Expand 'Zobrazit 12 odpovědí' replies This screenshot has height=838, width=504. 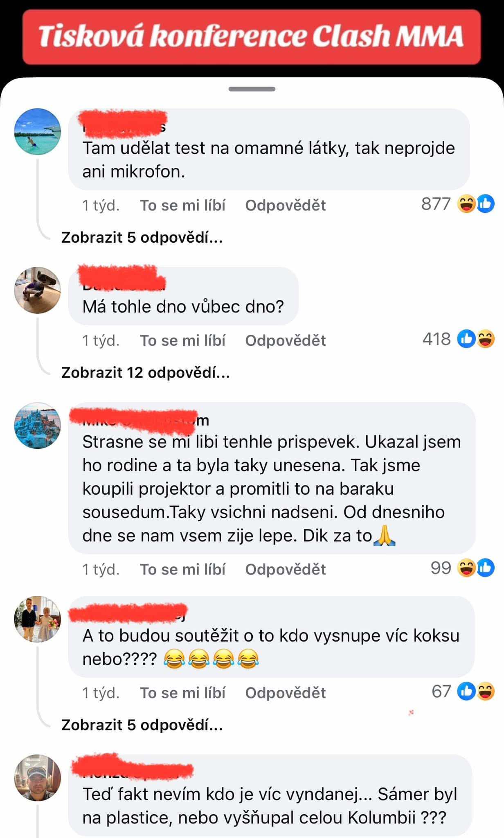tap(146, 372)
